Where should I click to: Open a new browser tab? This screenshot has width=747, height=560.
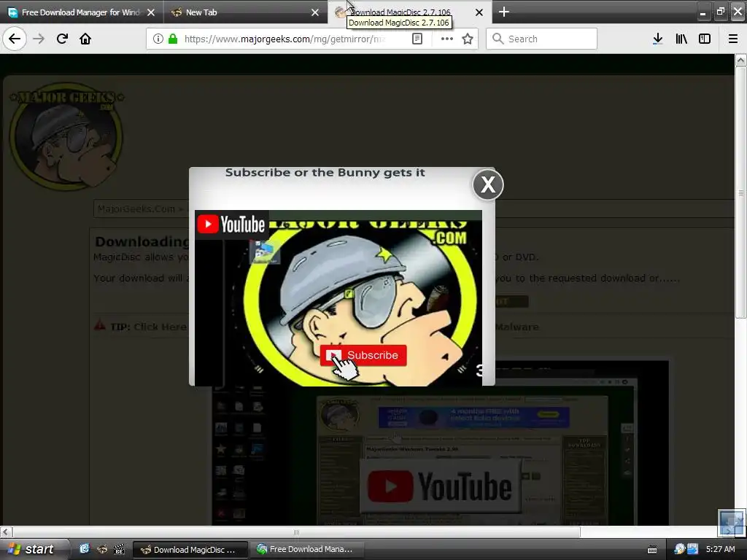(503, 12)
